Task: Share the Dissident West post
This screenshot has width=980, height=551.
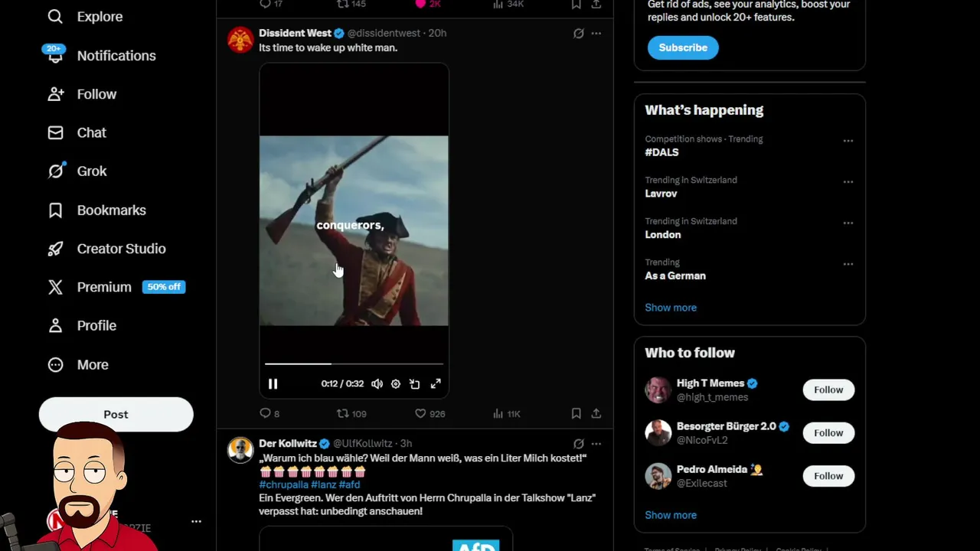Action: tap(596, 414)
